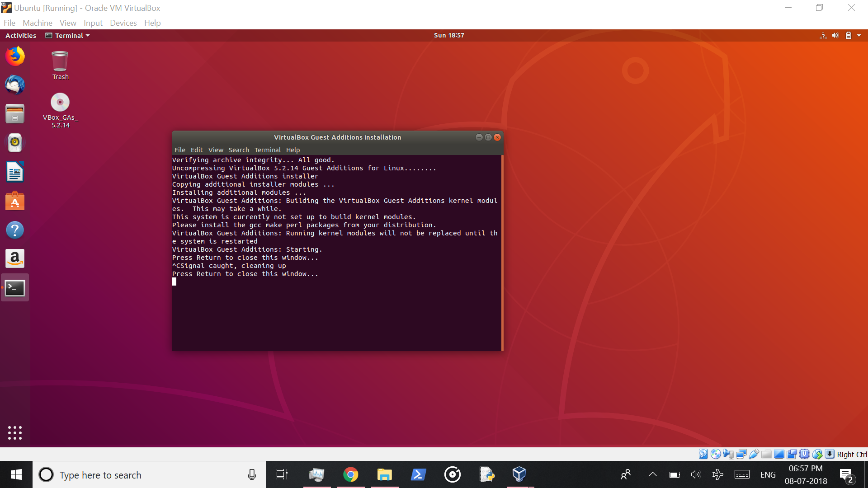The image size is (868, 488).
Task: Open Google Chrome from Windows taskbar
Action: (350, 474)
